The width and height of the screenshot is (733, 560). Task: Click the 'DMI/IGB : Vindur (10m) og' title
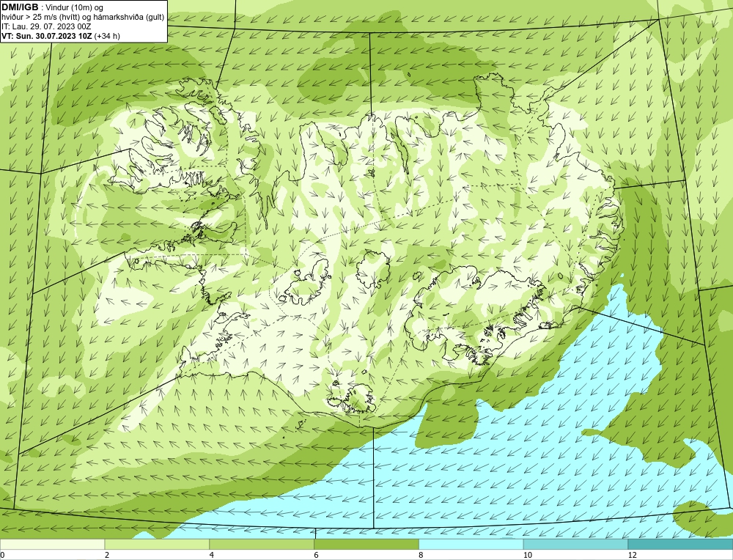(x=53, y=7)
